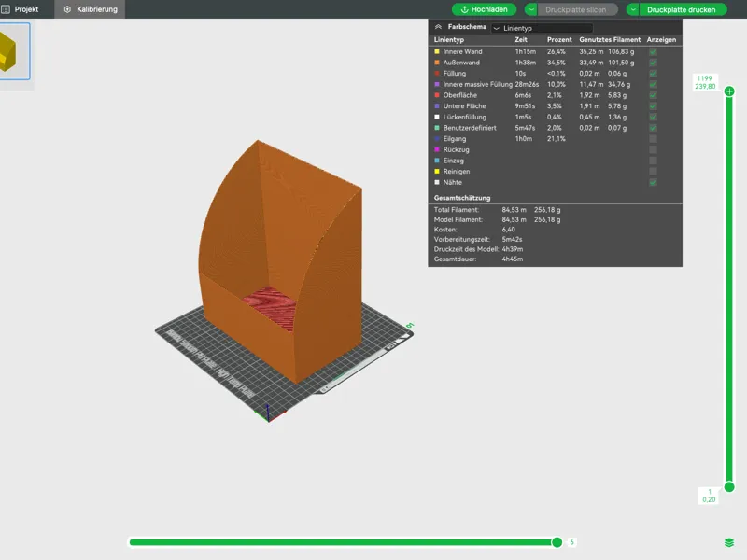Collapse the Farbschema panel with double-chevron icon
This screenshot has width=747, height=560.
point(438,27)
